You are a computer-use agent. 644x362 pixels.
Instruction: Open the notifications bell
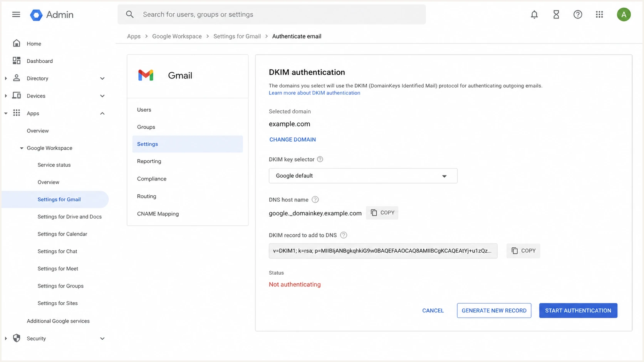point(534,15)
